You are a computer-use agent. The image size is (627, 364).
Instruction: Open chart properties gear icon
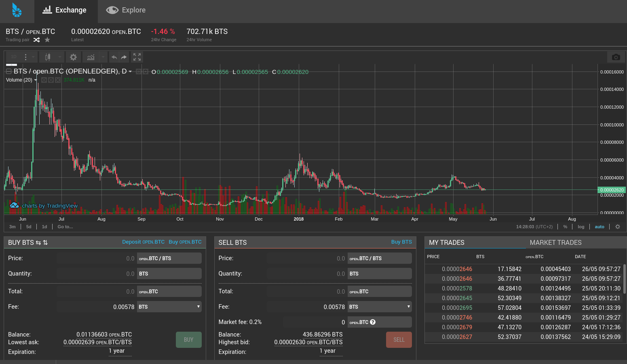(x=73, y=57)
